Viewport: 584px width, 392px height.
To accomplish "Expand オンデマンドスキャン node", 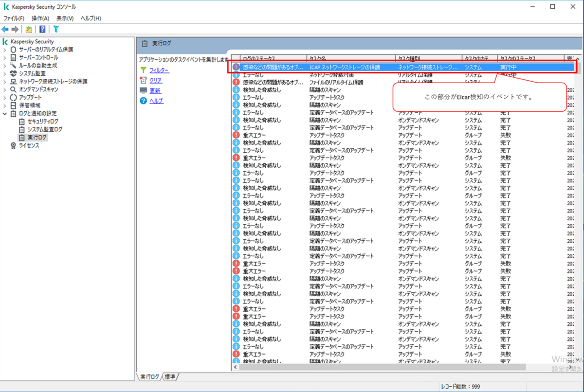I will (x=5, y=89).
